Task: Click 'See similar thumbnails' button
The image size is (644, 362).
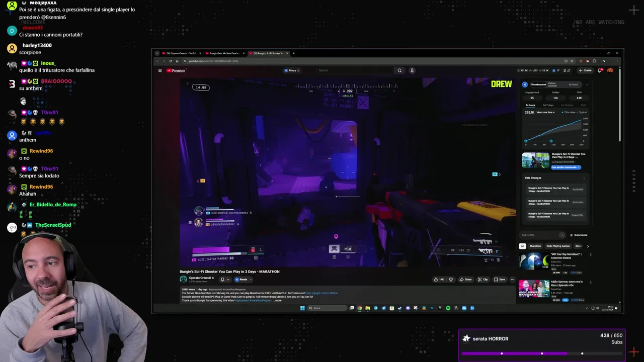Action: (x=566, y=167)
